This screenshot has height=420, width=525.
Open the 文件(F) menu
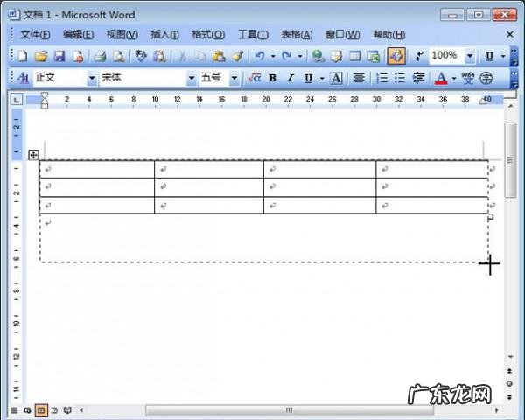click(35, 34)
